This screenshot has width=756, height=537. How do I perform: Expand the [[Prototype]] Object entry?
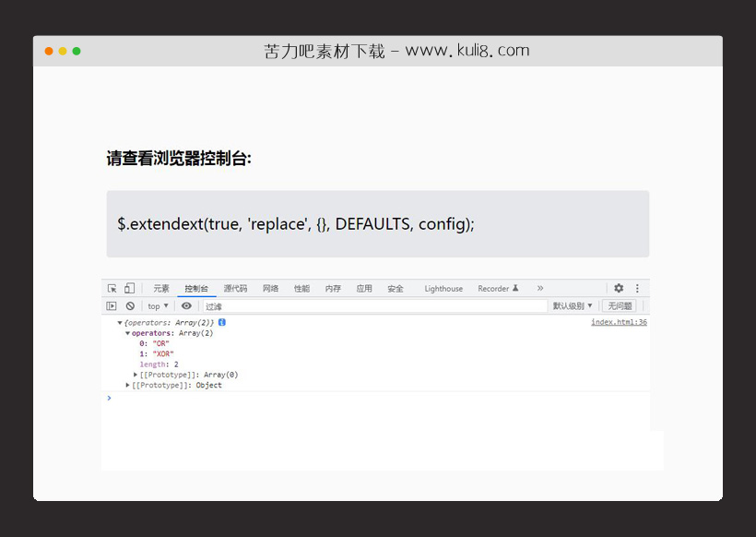click(x=126, y=385)
